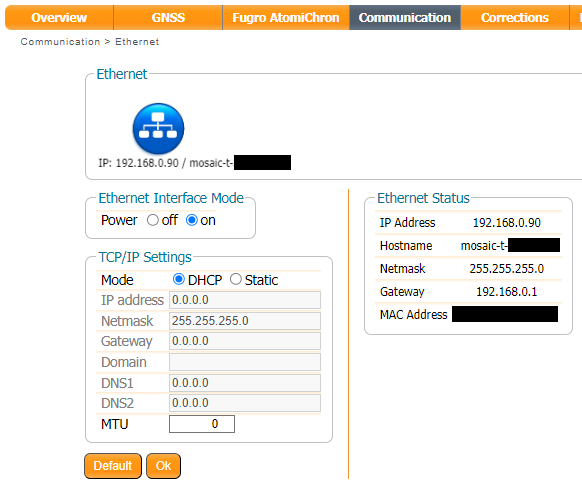
Task: Click the IP address input field
Action: [245, 300]
